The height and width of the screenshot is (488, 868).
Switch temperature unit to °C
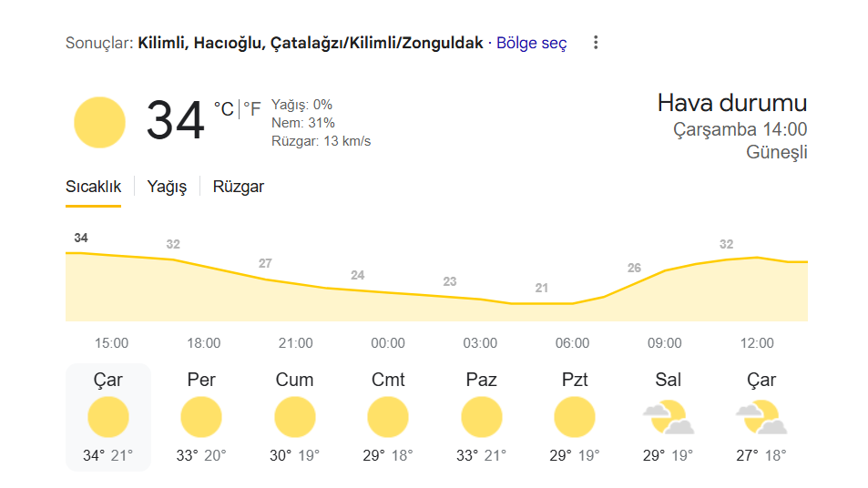(x=224, y=109)
